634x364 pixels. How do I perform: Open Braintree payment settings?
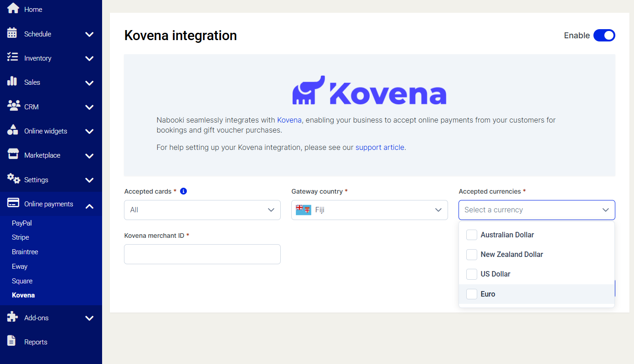tap(25, 252)
